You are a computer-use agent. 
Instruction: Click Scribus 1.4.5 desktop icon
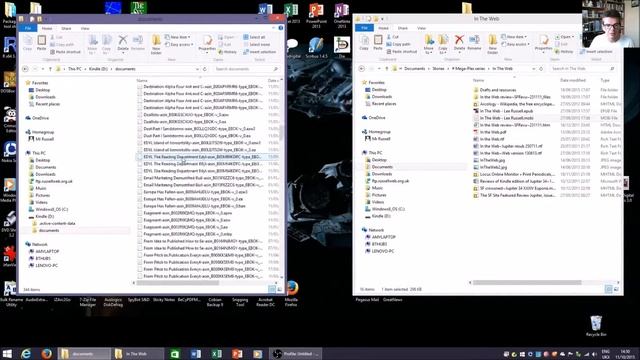316,47
